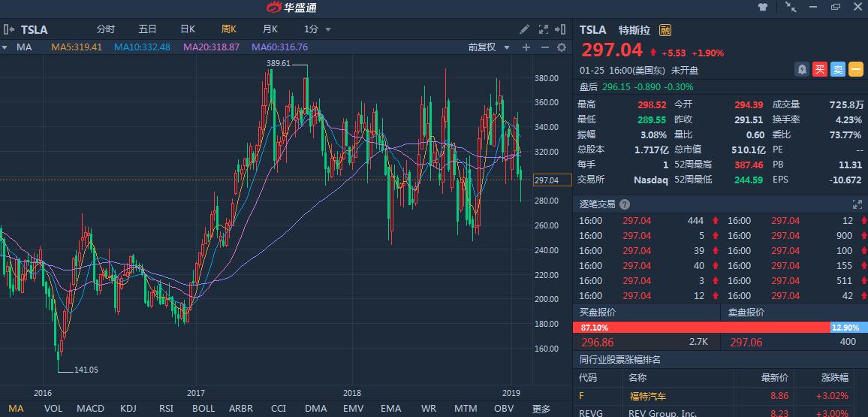Click the MA60:316.76 legend label

(279, 47)
